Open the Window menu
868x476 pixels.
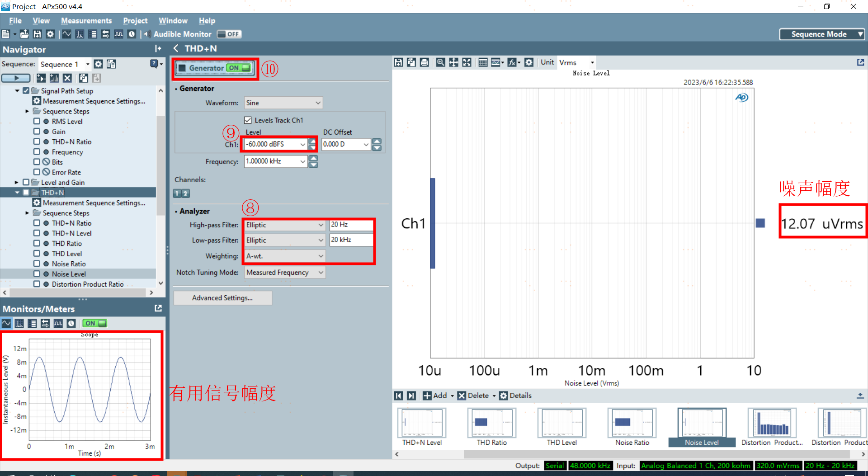[173, 21]
